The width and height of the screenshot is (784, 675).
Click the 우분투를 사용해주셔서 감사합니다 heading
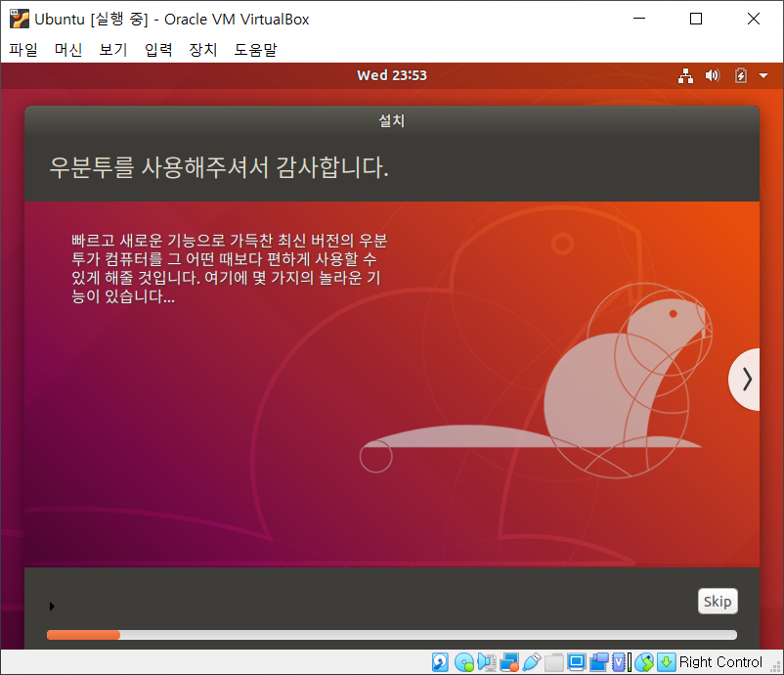point(219,167)
